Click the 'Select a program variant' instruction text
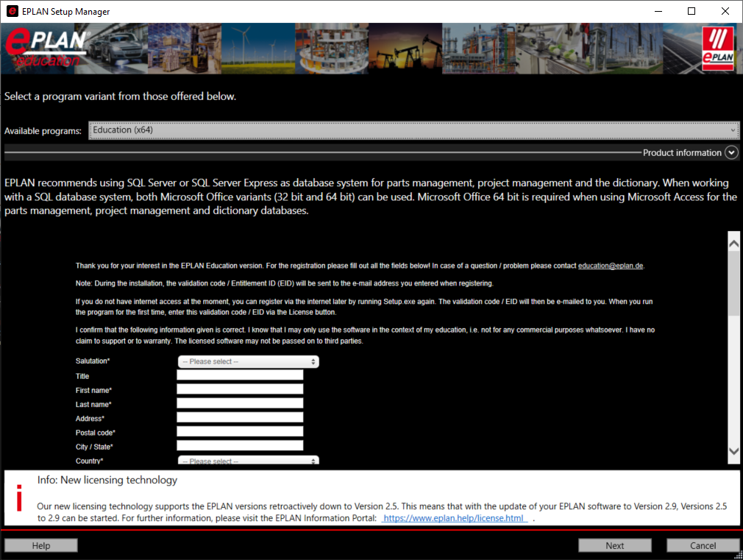 pos(121,96)
